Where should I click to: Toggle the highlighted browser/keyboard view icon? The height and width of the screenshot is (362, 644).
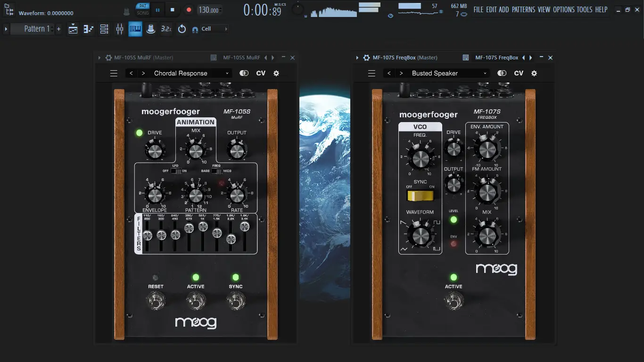135,29
